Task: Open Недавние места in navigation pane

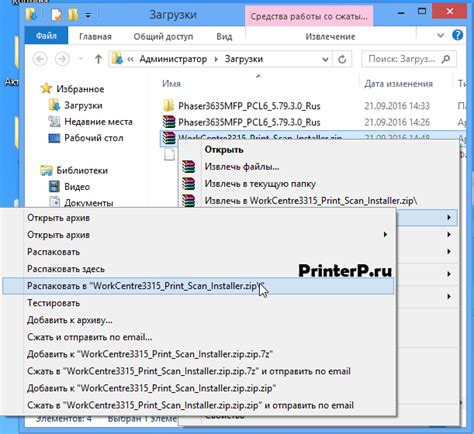Action: [98, 122]
